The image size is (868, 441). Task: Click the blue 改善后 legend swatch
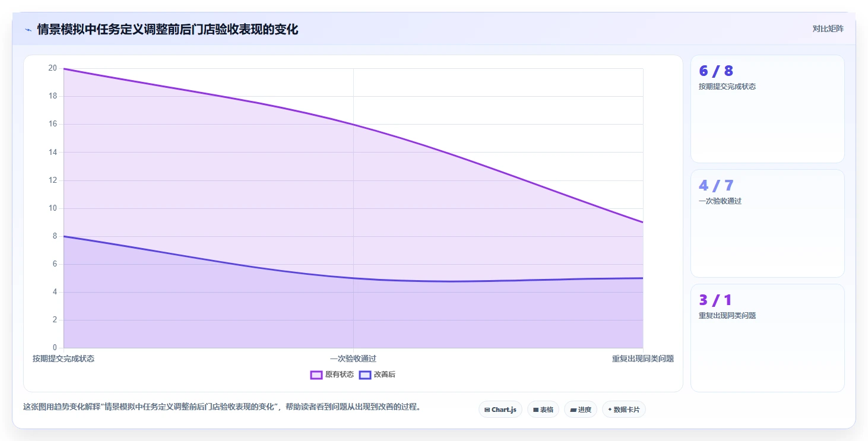(365, 375)
